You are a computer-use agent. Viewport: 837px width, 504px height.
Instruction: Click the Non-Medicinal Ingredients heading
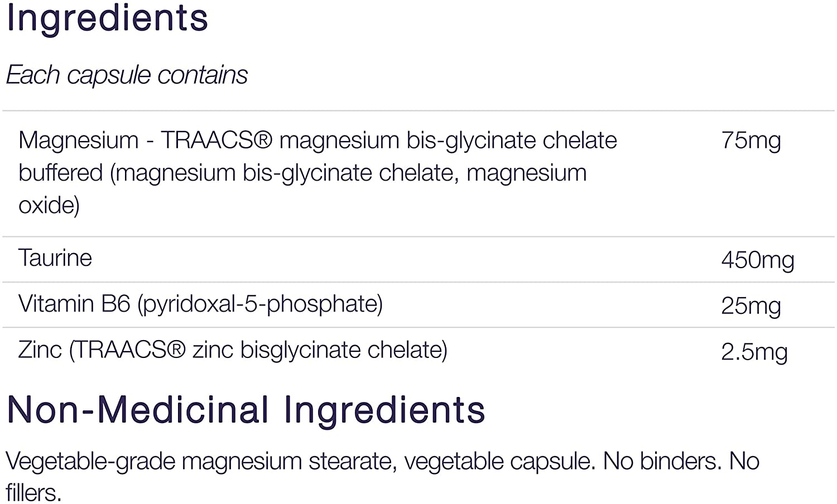[x=246, y=410]
